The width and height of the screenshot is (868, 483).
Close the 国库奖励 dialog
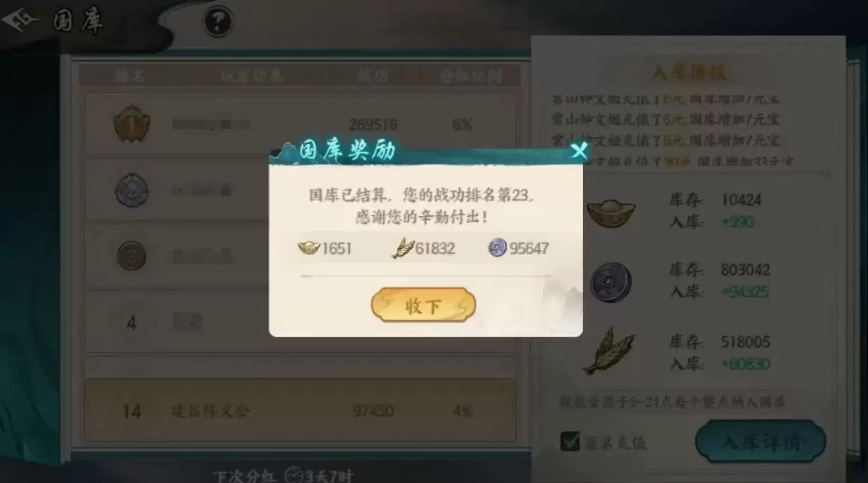click(x=578, y=151)
